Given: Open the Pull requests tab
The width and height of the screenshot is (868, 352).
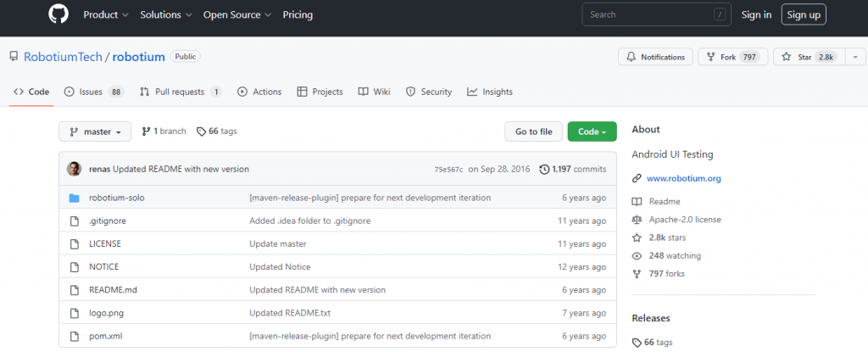Looking at the screenshot, I should [x=181, y=92].
